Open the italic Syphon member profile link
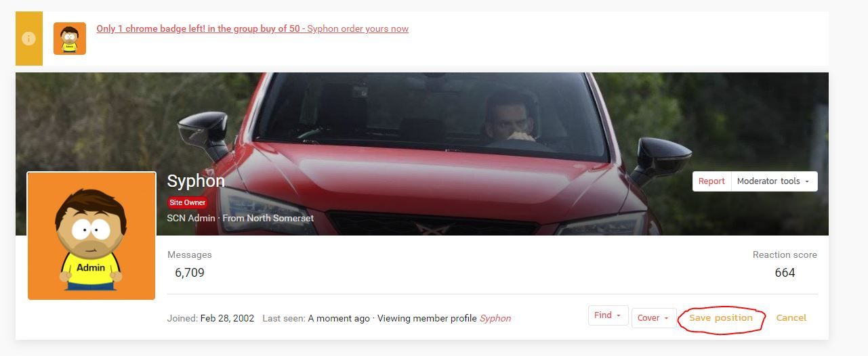This screenshot has height=356, width=868. pyautogui.click(x=495, y=318)
